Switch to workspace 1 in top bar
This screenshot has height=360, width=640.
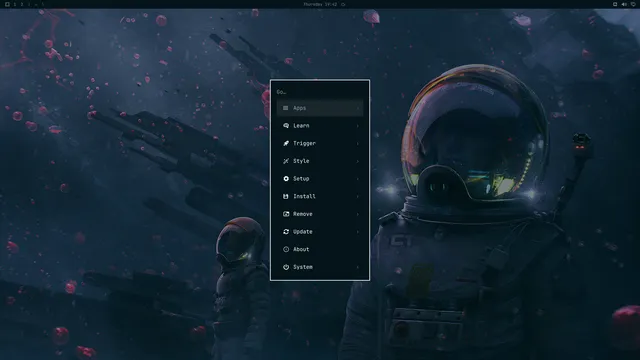tap(15, 4)
